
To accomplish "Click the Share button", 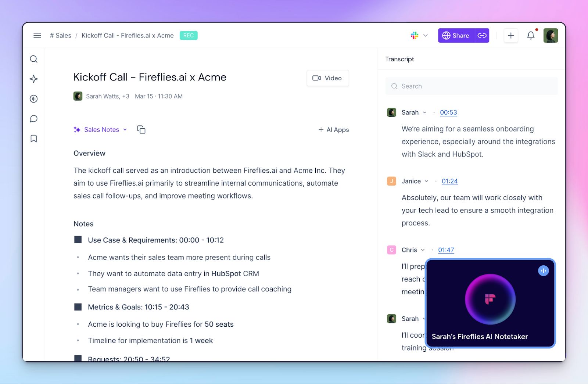I will pos(456,36).
